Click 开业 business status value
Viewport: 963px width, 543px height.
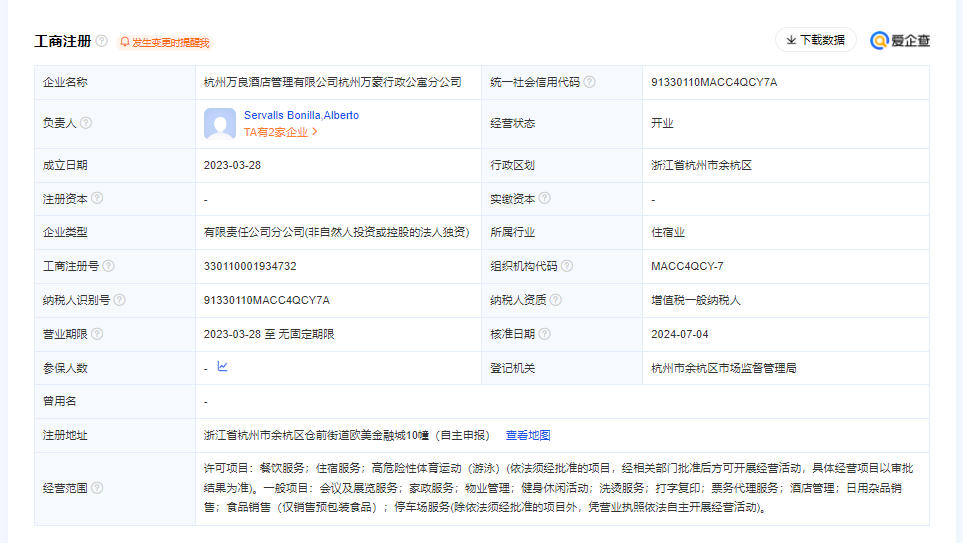662,123
